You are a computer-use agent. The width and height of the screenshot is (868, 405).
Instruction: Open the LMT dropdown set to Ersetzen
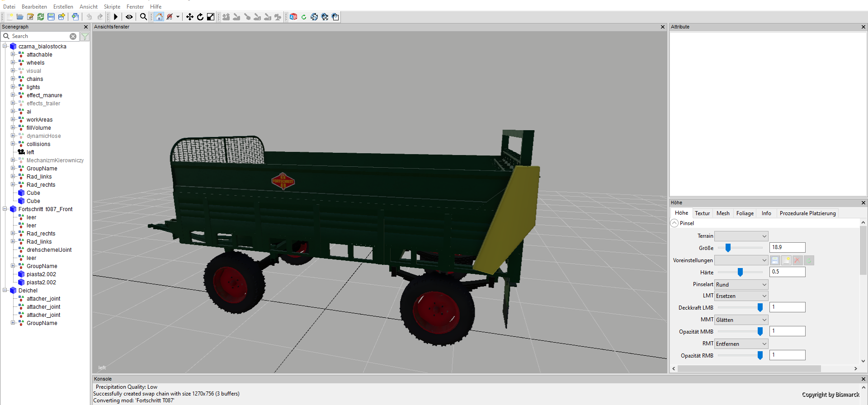click(741, 296)
